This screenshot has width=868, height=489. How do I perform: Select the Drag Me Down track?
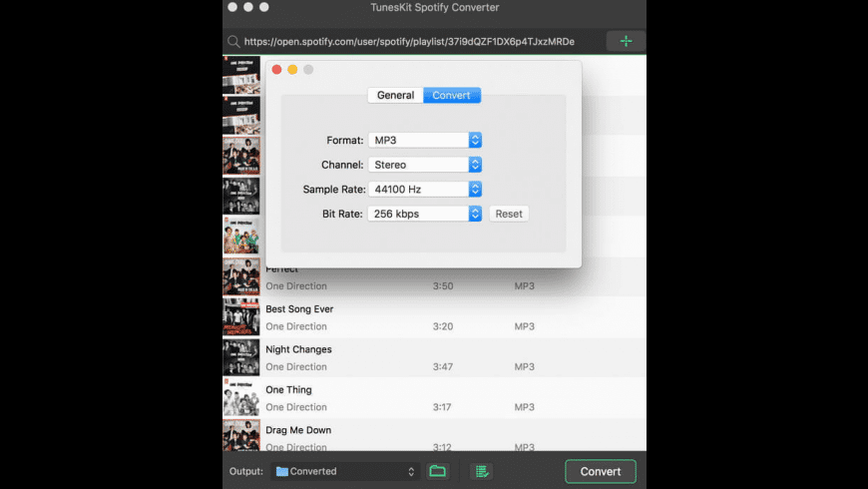(434, 435)
